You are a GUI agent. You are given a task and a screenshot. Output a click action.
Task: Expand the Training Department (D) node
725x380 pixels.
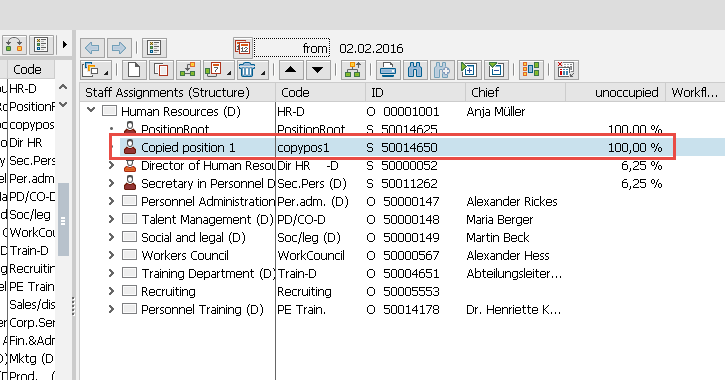point(111,273)
